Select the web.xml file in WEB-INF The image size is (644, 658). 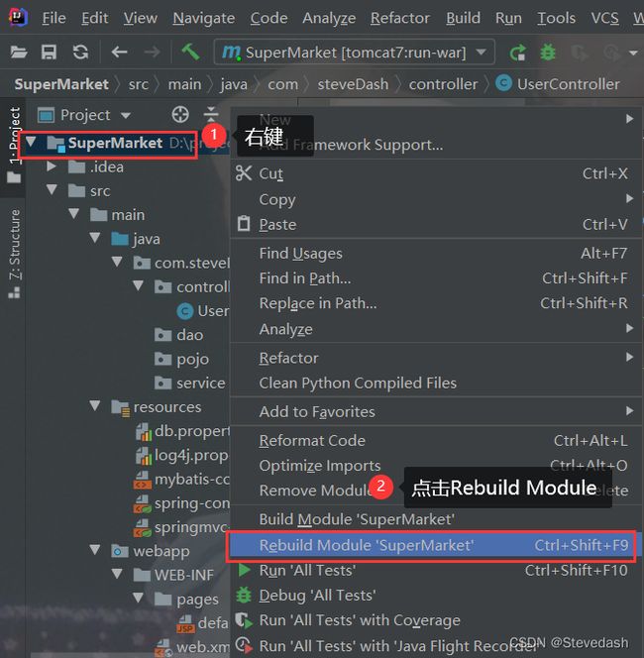point(192,647)
